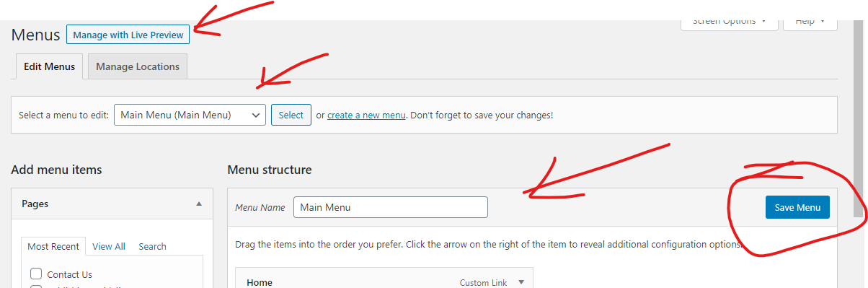Screen dimensions: 868x288
Task: Open the Select a menu to edit dropdown
Action: [190, 115]
